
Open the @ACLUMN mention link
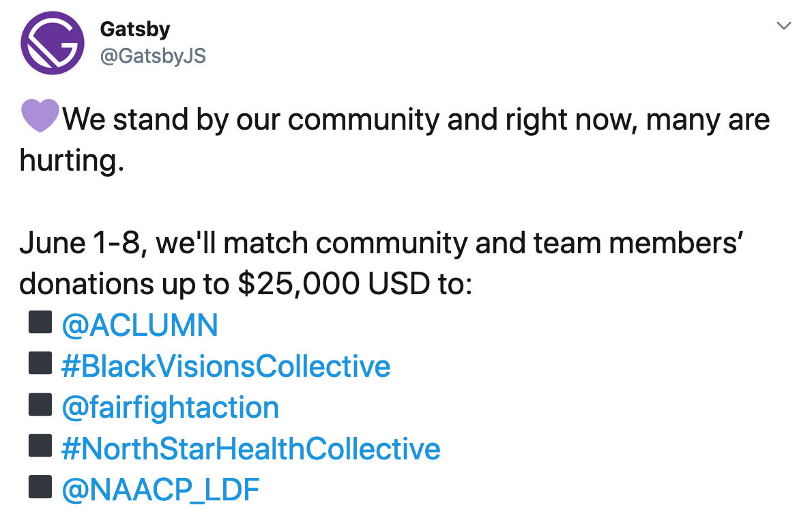coord(140,326)
